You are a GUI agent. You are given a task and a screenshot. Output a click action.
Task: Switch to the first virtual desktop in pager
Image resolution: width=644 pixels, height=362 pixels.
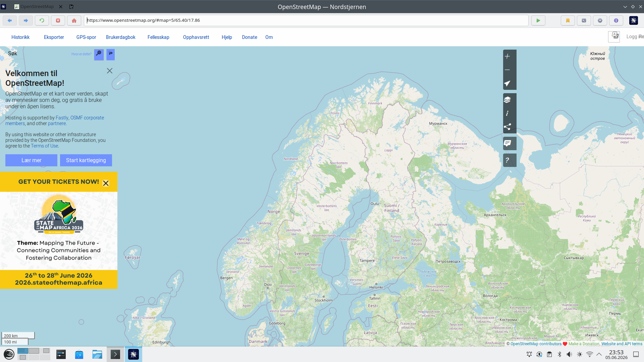pyautogui.click(x=23, y=351)
